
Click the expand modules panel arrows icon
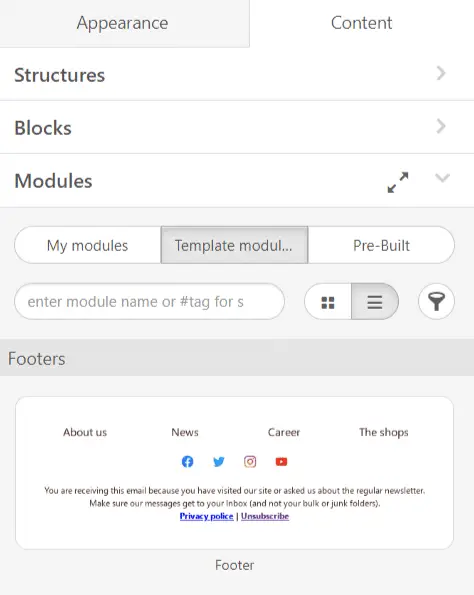point(398,182)
